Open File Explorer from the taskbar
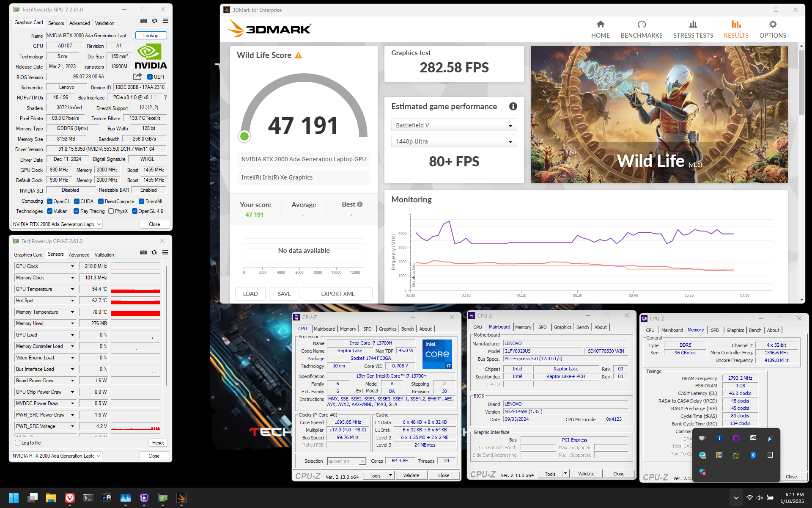812x508 pixels. (x=51, y=498)
